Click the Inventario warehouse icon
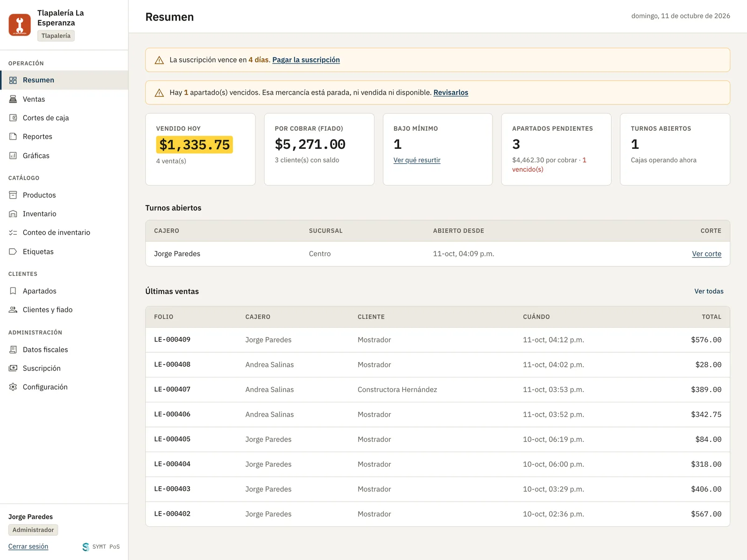This screenshot has height=560, width=747. pyautogui.click(x=13, y=214)
